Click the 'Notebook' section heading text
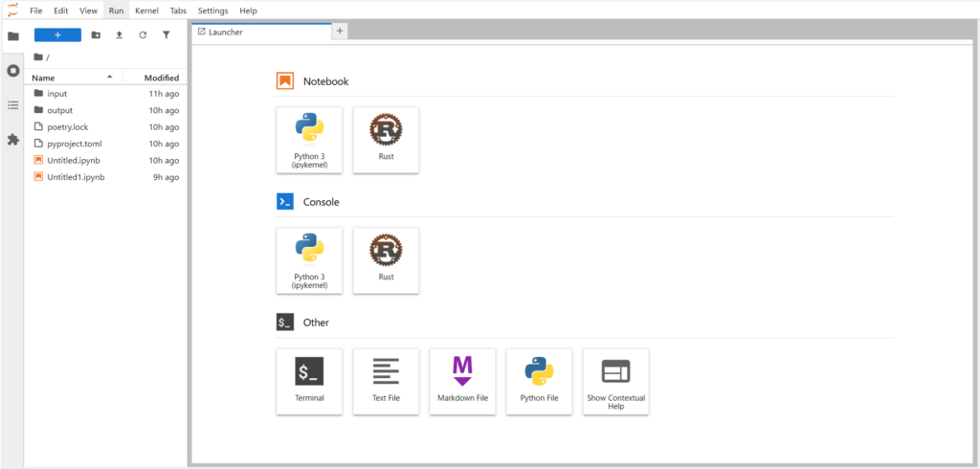This screenshot has width=980, height=469. (x=325, y=81)
